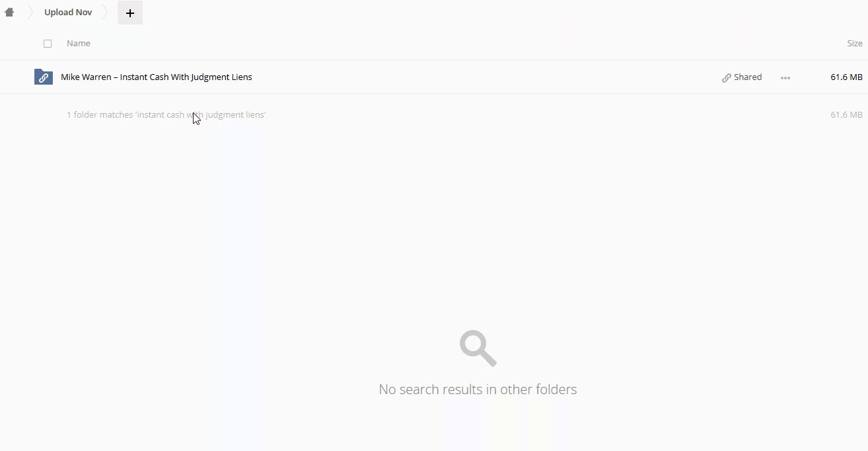Click the 'No search results in other folders' message
This screenshot has height=451, width=868.
[x=478, y=389]
